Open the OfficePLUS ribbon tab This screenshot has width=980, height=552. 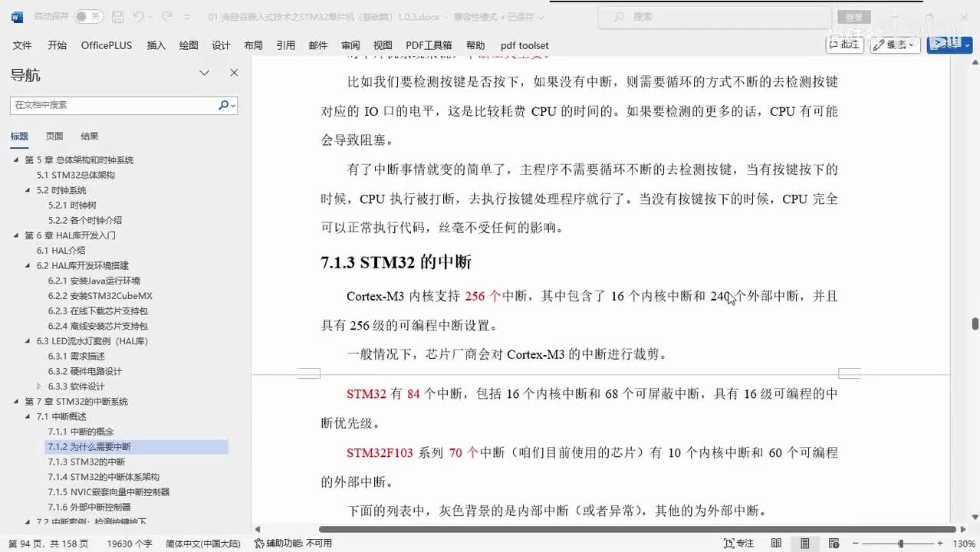[x=107, y=45]
